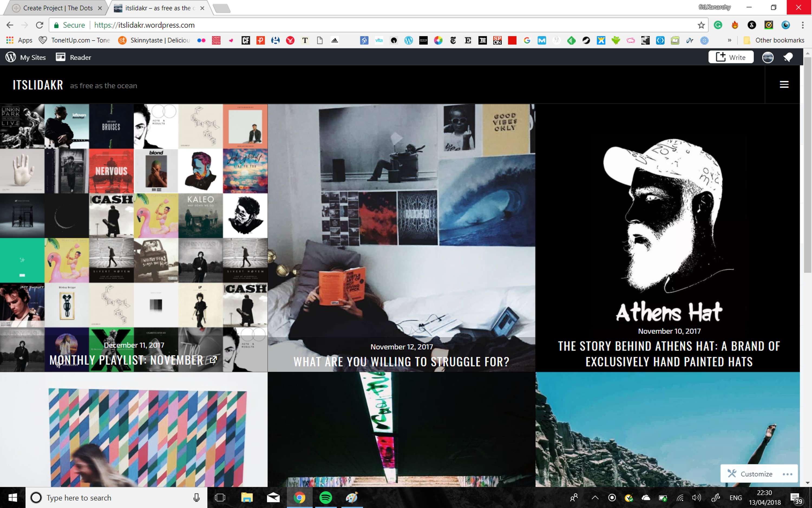Viewport: 812px width, 508px height.
Task: Close the itslidakr browser tab
Action: coord(202,8)
